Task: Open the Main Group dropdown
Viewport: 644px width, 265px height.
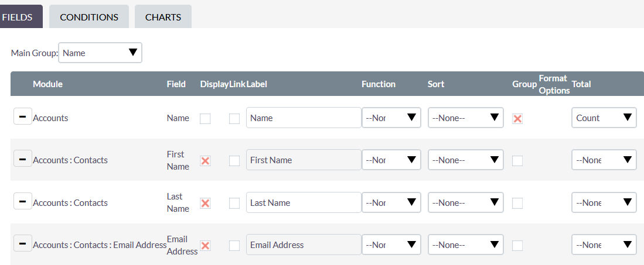Action: [x=100, y=53]
